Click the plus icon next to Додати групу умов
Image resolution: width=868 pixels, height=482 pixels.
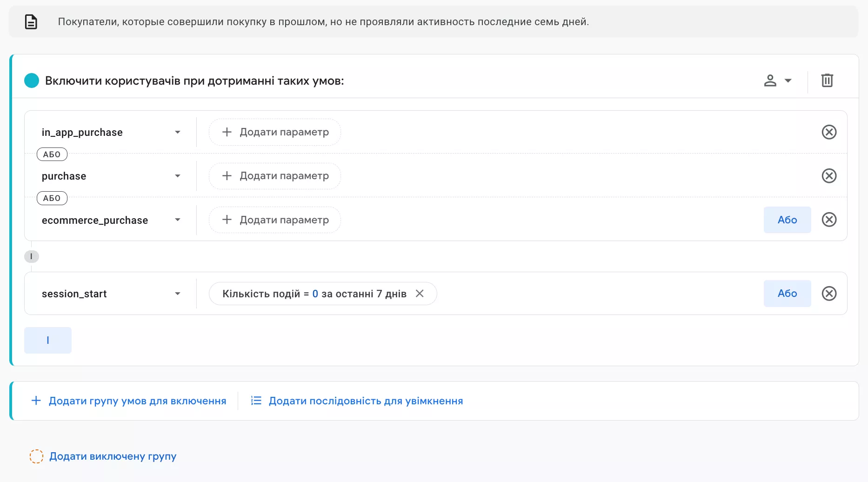[x=35, y=400]
